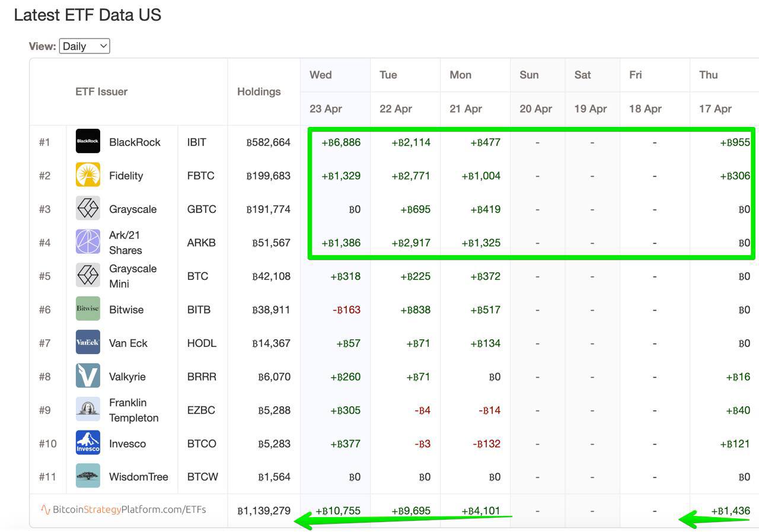The image size is (759, 532).
Task: Click the BTCW ticker
Action: (202, 477)
